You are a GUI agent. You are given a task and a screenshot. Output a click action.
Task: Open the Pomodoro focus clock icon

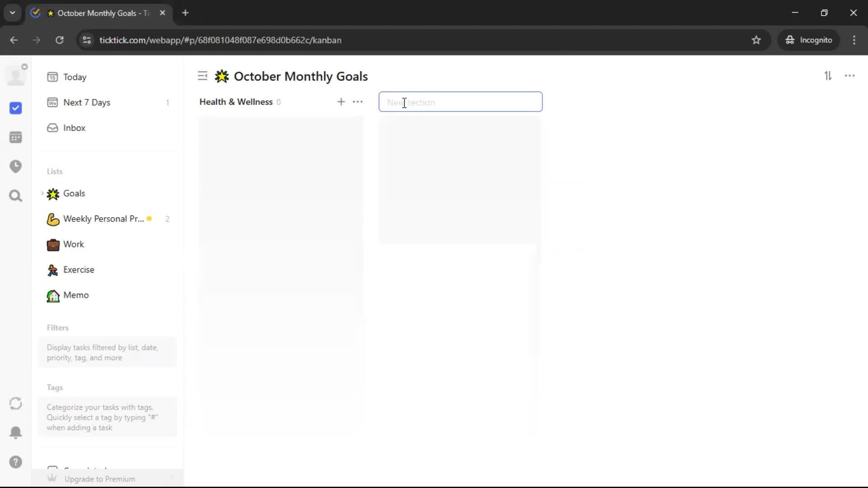pos(15,166)
